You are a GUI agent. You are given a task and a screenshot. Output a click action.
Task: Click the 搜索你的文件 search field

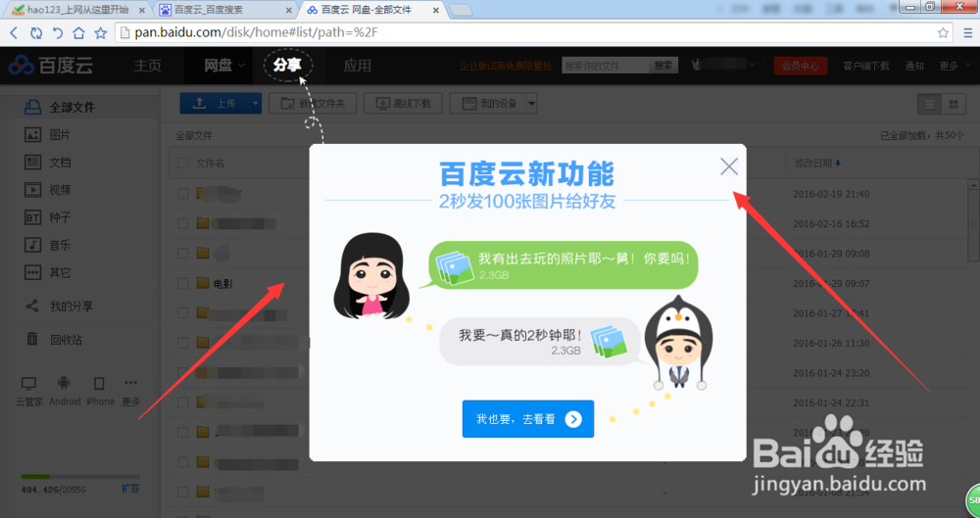(605, 65)
